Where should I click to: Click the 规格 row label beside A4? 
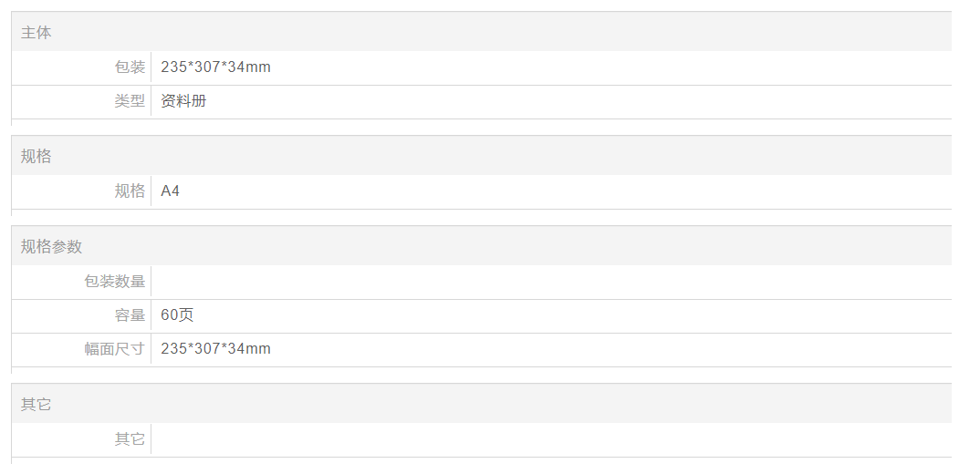[x=130, y=191]
